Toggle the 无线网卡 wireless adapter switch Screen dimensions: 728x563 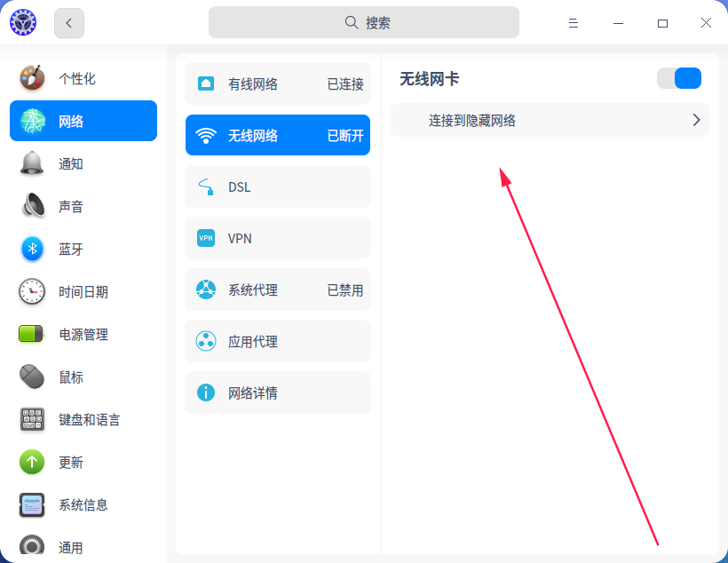tap(679, 78)
